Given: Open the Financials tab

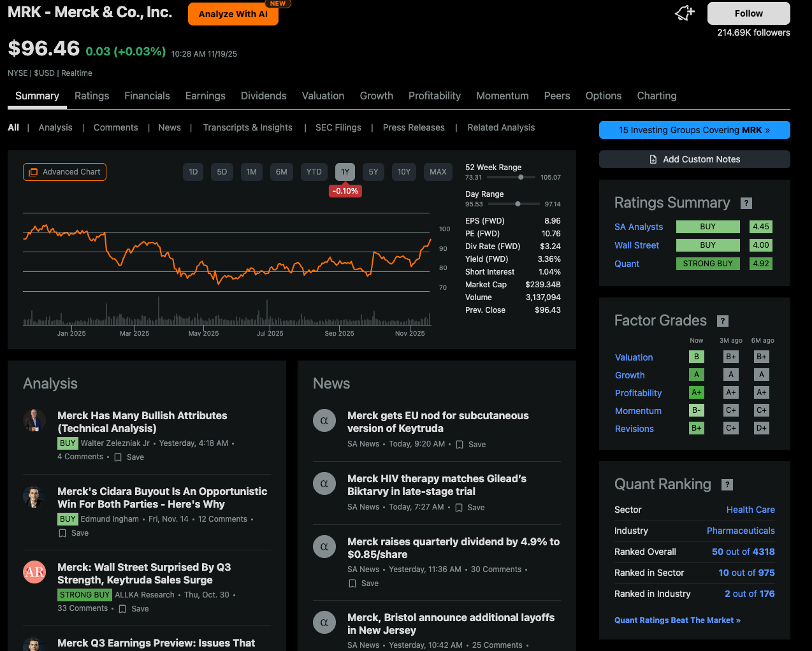Looking at the screenshot, I should coord(147,96).
